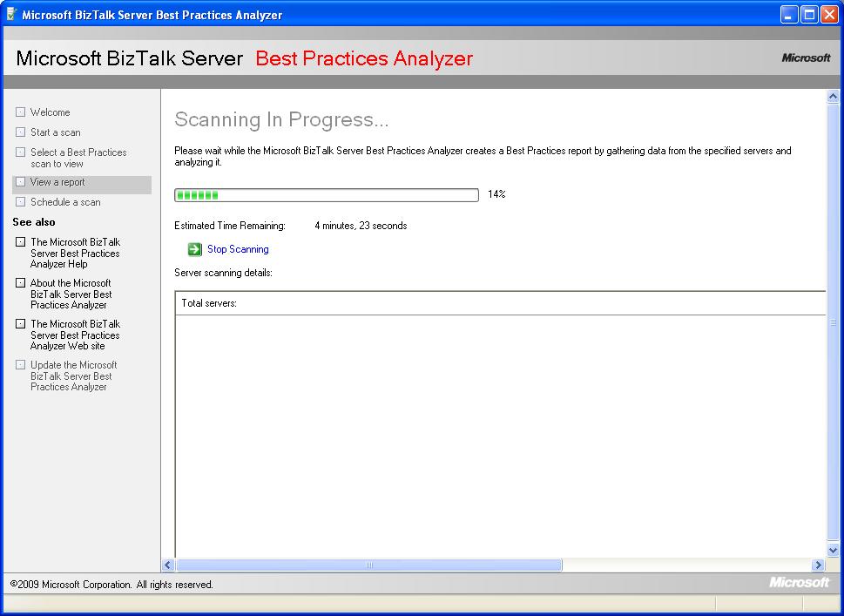Click the bullet icon beside View a report
Screen dimensions: 844x616
pos(20,181)
